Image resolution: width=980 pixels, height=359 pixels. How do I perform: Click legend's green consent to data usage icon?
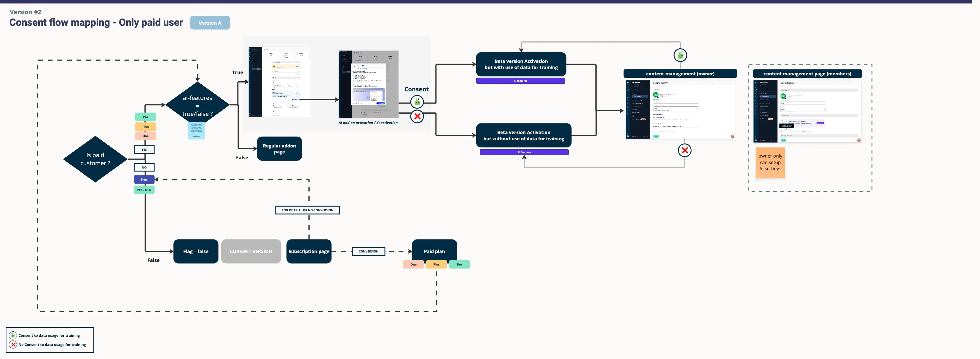pyautogui.click(x=13, y=335)
